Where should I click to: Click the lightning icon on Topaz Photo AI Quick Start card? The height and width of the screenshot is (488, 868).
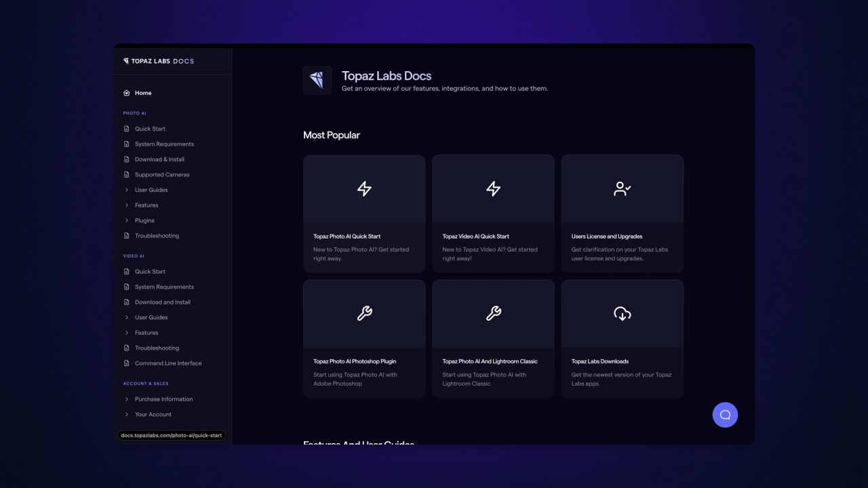coord(364,188)
